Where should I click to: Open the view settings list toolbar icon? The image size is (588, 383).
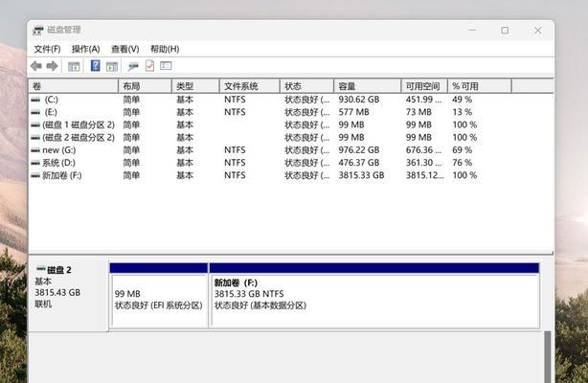[x=166, y=66]
